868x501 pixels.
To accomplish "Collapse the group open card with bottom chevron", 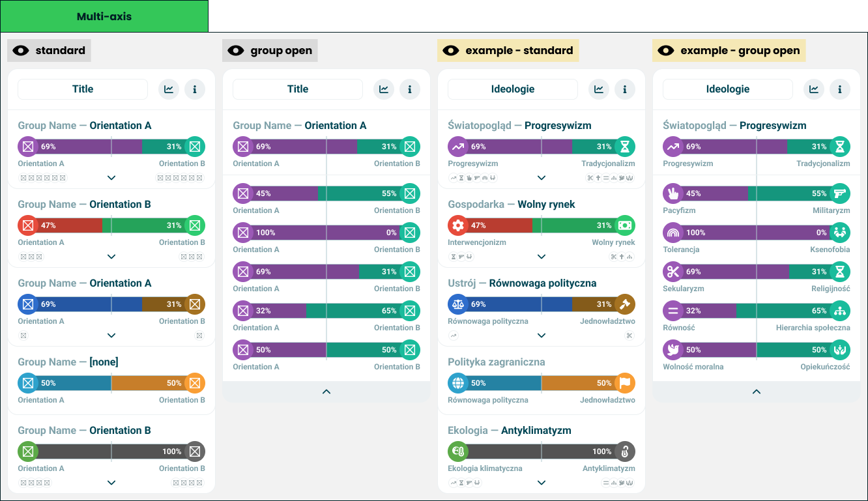I will pos(326,392).
